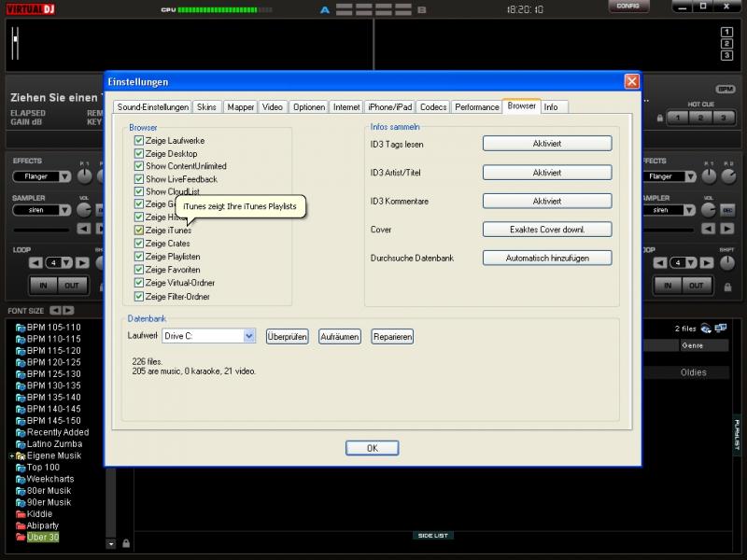Click the font size increase arrow

[68, 310]
